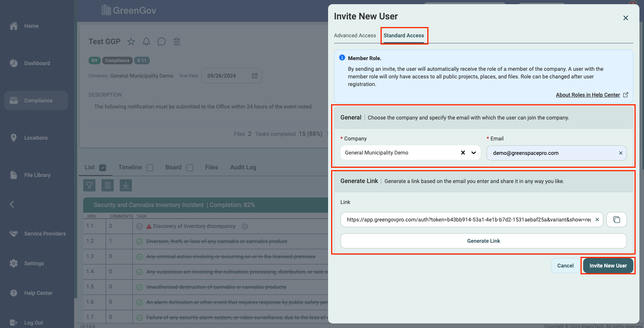Switch to Standard Access tab
Image resolution: width=644 pixels, height=328 pixels.
click(x=404, y=35)
